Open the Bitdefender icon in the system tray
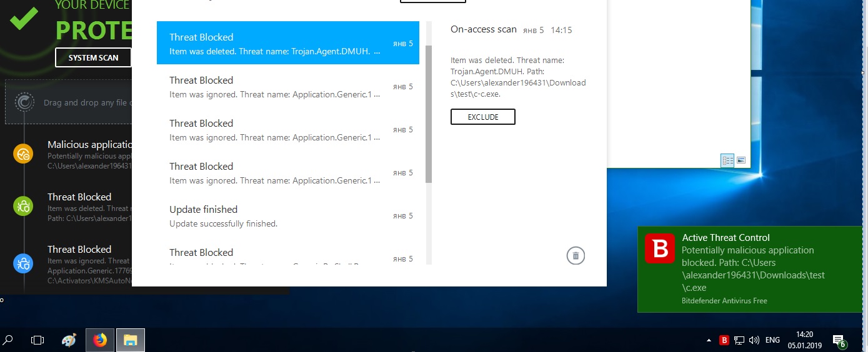This screenshot has height=352, width=868. [x=724, y=340]
